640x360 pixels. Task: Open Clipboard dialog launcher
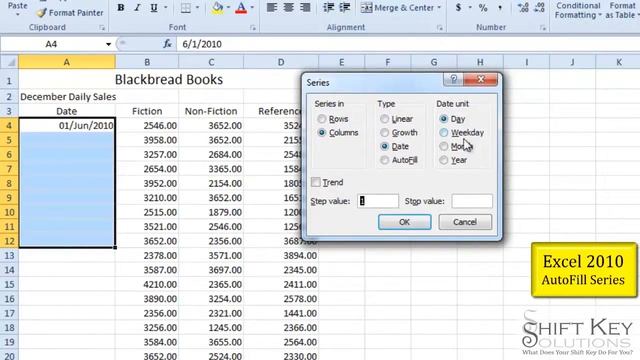pos(102,28)
